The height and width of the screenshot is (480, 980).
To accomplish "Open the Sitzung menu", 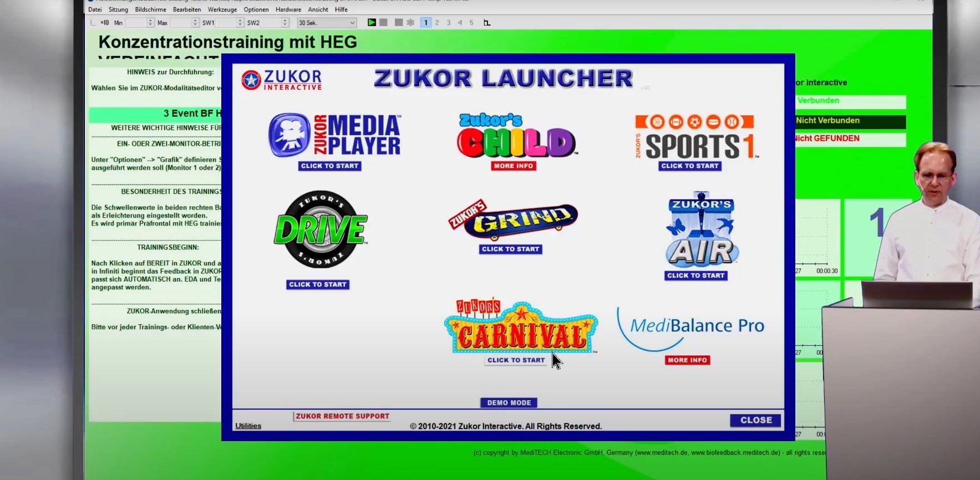I will coord(118,9).
